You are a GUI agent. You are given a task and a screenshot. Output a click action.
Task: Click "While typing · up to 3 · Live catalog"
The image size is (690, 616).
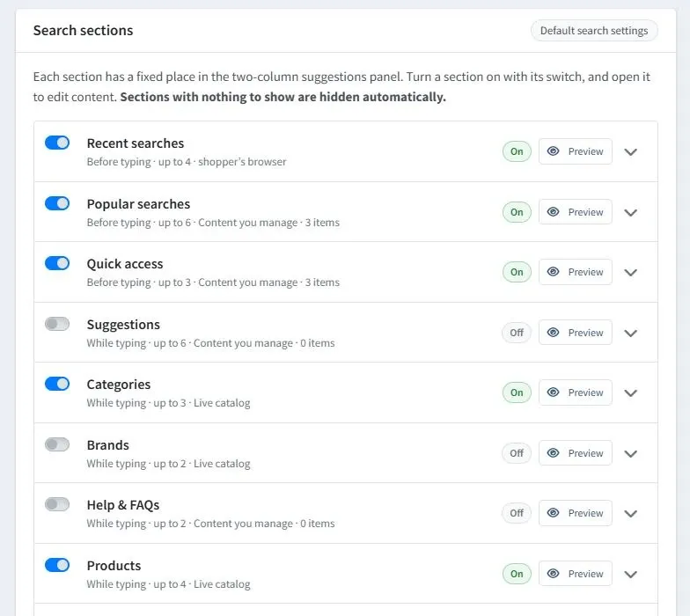(x=168, y=403)
